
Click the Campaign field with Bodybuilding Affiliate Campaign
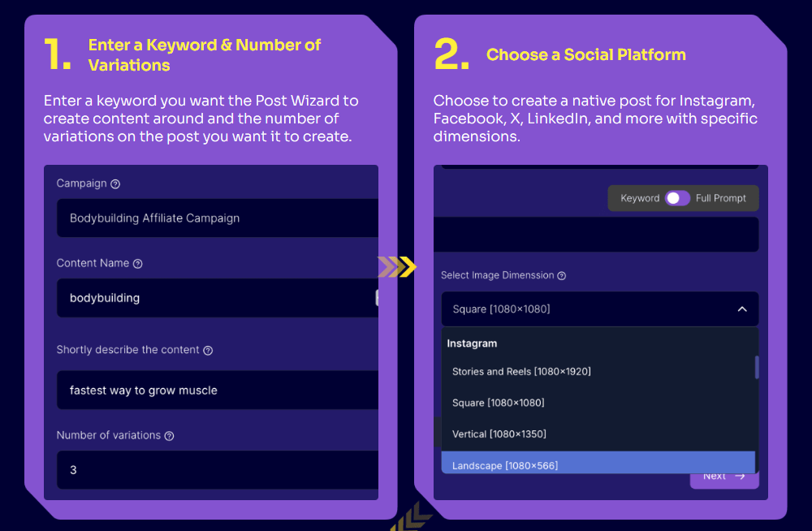218,218
